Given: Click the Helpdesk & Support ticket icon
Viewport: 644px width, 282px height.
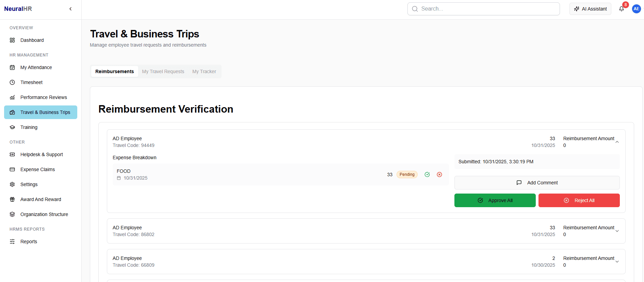Looking at the screenshot, I should 12,154.
